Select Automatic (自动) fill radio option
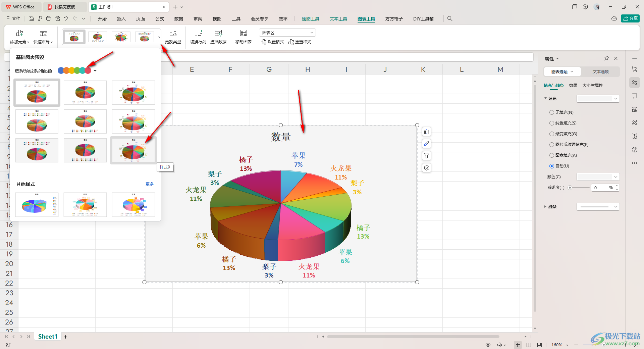The image size is (644, 349). (x=551, y=166)
